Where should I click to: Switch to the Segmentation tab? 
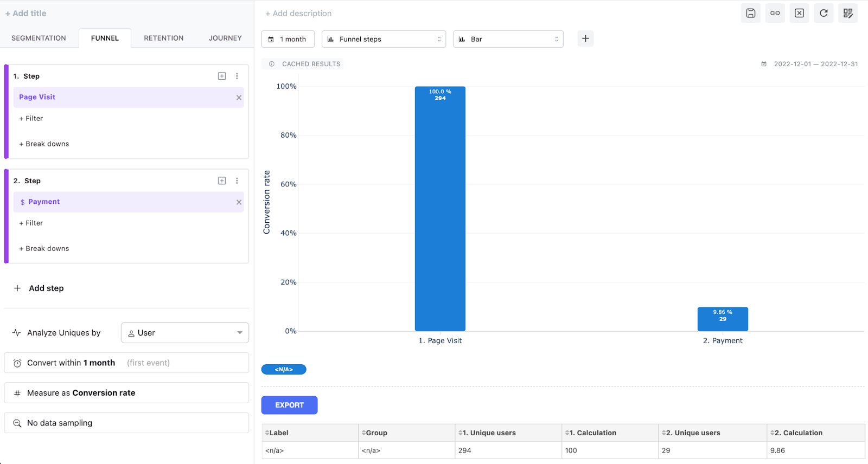(39, 38)
